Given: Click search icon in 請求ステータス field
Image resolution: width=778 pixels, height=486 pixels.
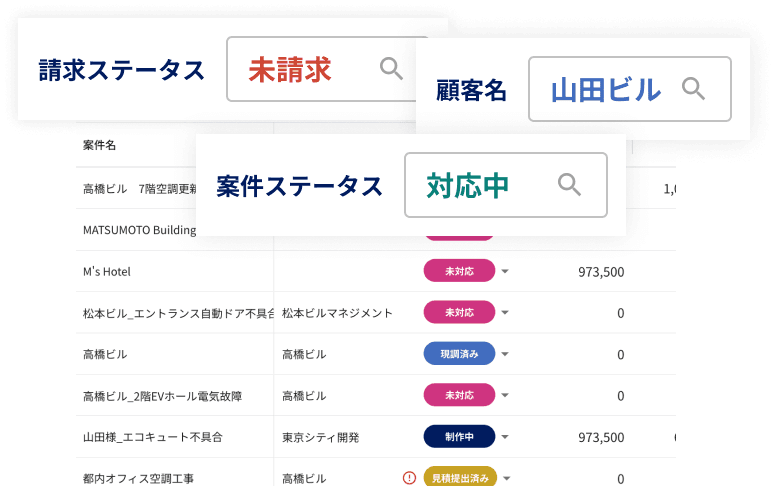Looking at the screenshot, I should (391, 69).
